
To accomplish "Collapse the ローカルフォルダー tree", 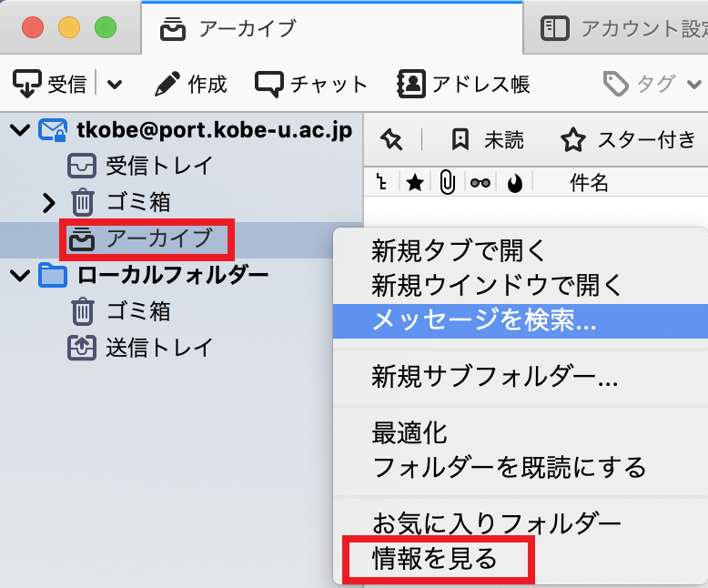I will pyautogui.click(x=20, y=276).
